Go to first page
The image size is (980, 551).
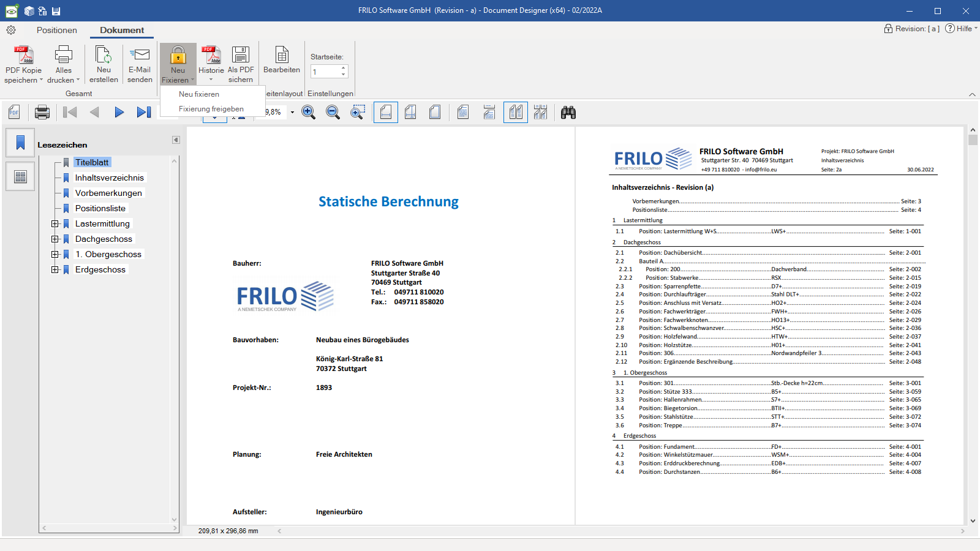[x=70, y=112]
